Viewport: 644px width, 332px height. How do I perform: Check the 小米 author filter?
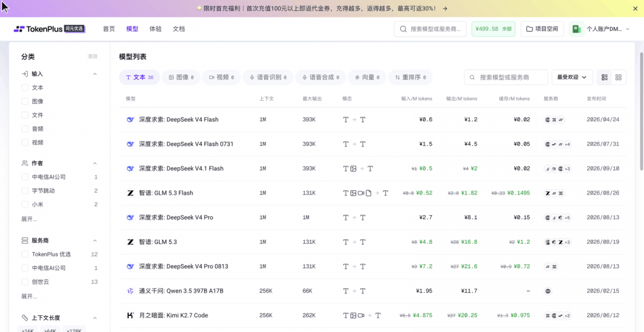coord(24,204)
